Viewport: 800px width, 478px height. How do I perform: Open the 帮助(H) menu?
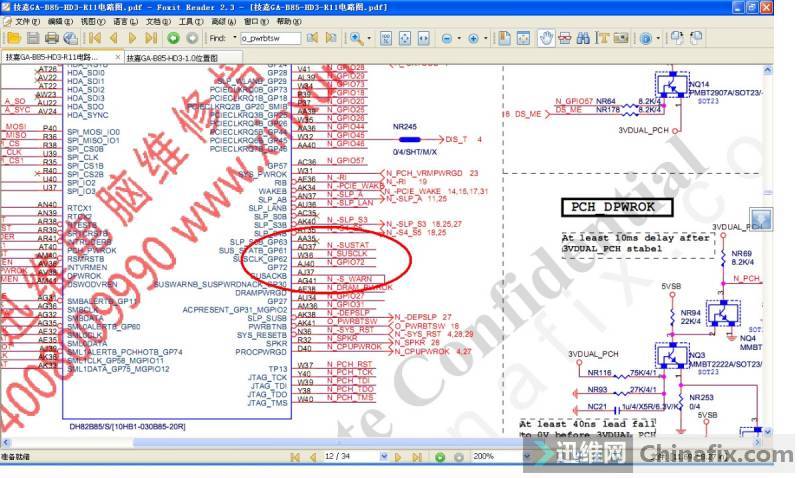(289, 22)
